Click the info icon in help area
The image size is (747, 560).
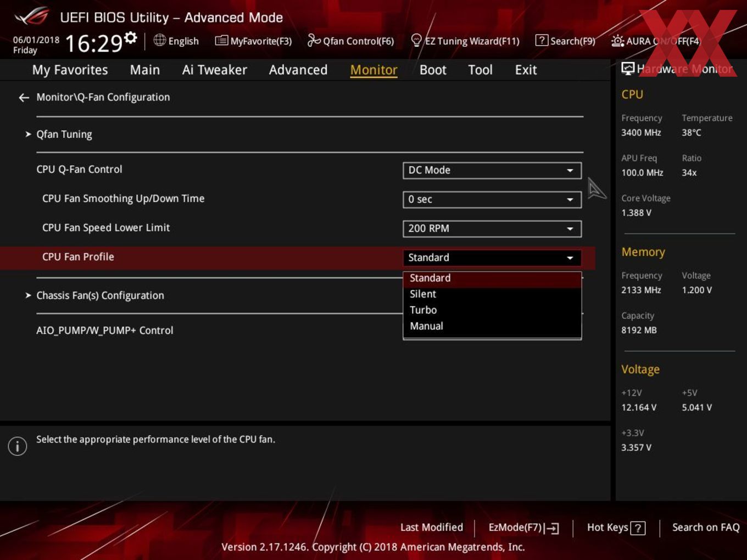click(18, 446)
